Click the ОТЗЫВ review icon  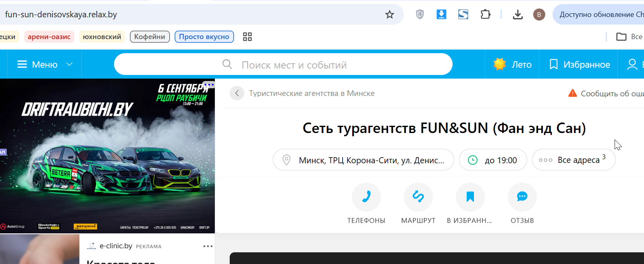point(522,197)
